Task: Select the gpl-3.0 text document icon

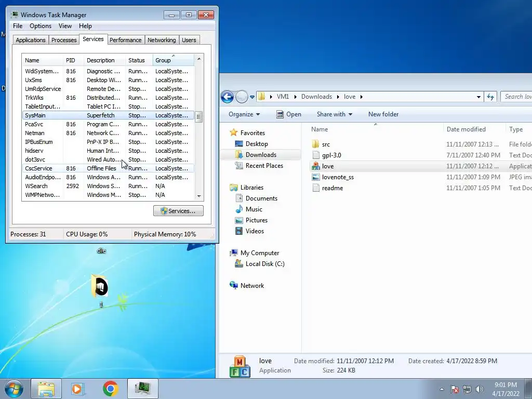Action: [x=316, y=155]
